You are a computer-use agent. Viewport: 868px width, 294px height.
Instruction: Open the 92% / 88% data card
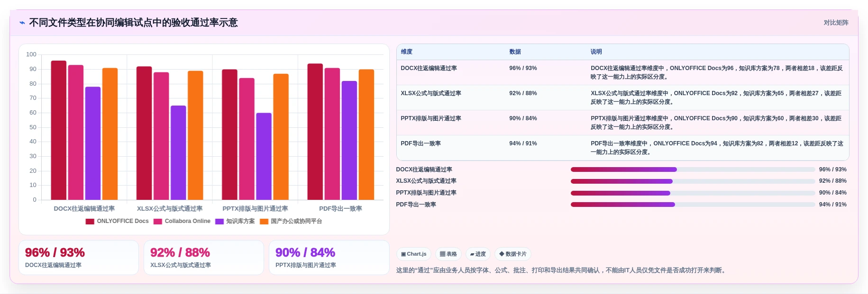click(x=204, y=258)
